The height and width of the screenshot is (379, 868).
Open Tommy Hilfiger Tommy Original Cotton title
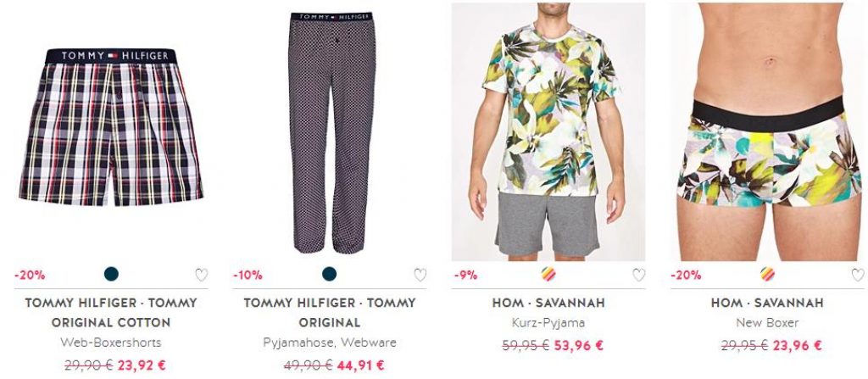coord(111,313)
